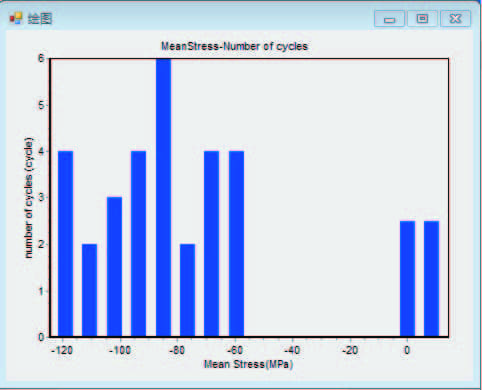The height and width of the screenshot is (390, 482).
Task: Select the bar with height 3
Action: [114, 267]
